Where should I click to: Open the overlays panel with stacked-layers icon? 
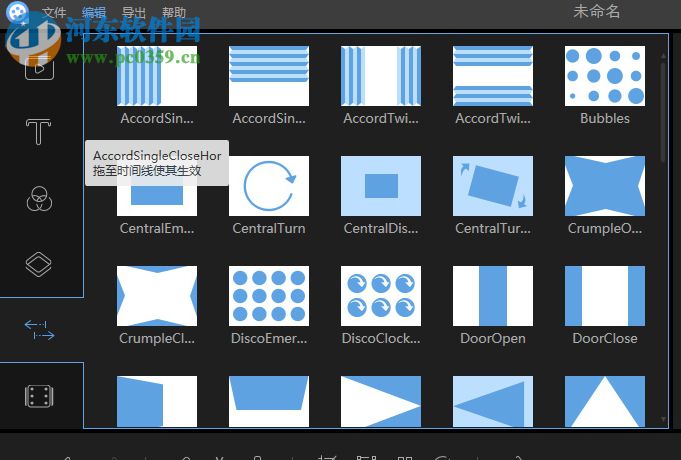click(39, 264)
